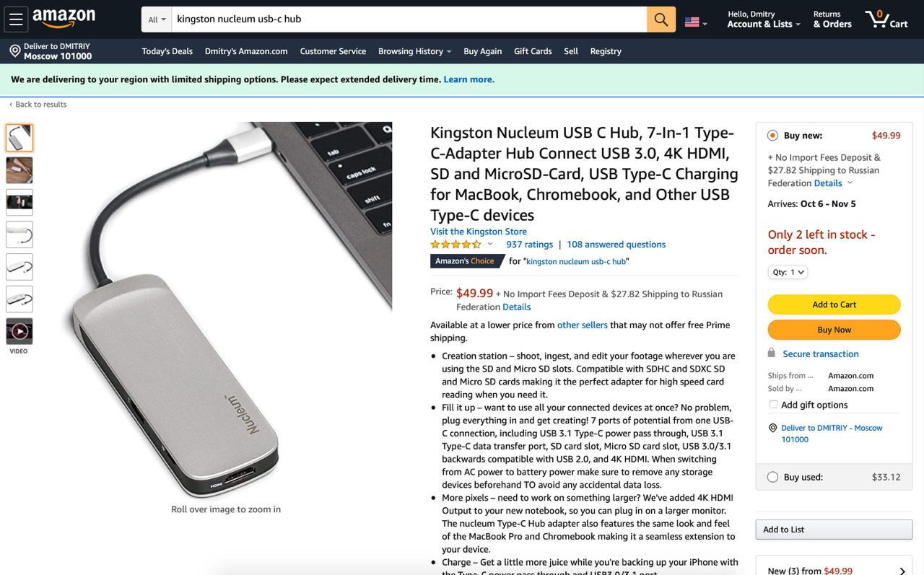Open the Qty dropdown
The image size is (924, 575).
788,272
